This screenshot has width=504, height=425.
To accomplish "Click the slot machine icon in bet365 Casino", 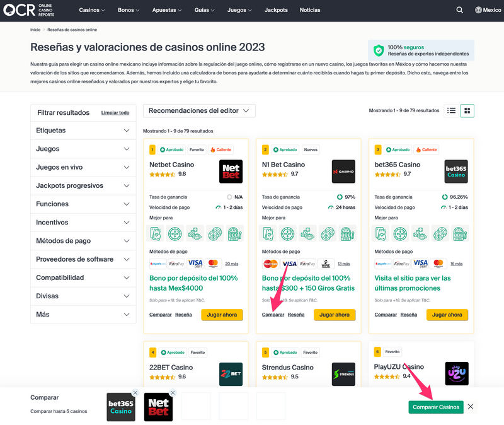I will click(x=460, y=234).
